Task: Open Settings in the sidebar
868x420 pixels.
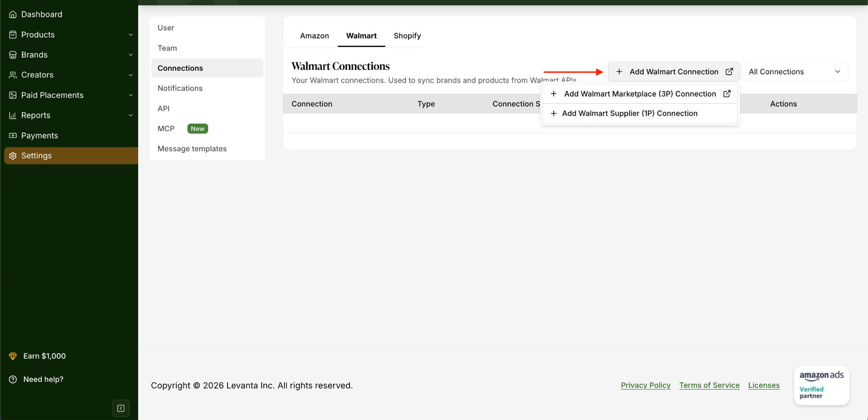Action: point(71,156)
